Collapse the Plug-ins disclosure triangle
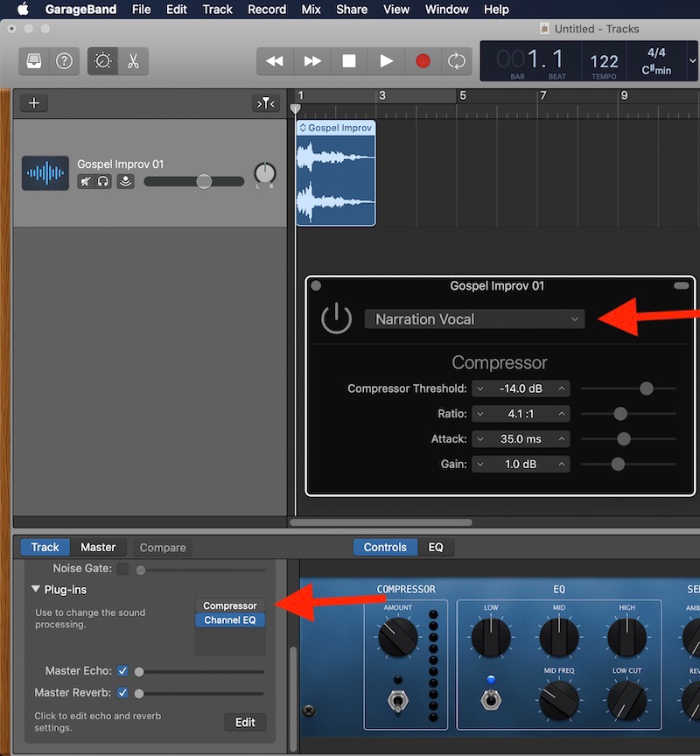Image resolution: width=700 pixels, height=756 pixels. (x=35, y=589)
